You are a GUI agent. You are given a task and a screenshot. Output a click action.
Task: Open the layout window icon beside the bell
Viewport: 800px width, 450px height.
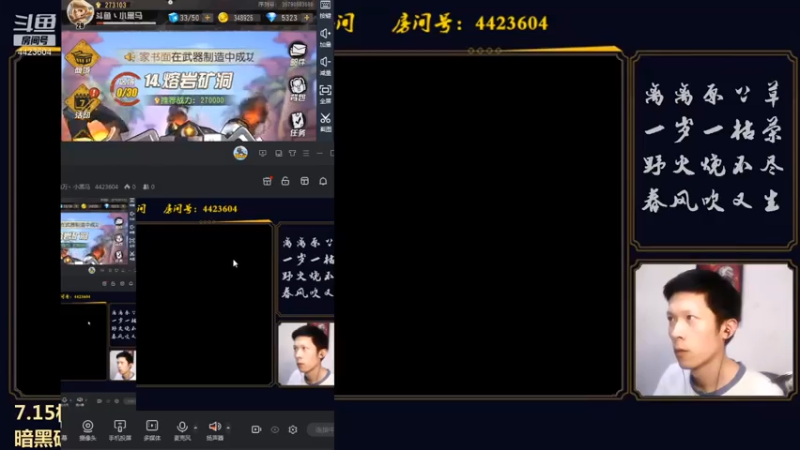pyautogui.click(x=305, y=181)
